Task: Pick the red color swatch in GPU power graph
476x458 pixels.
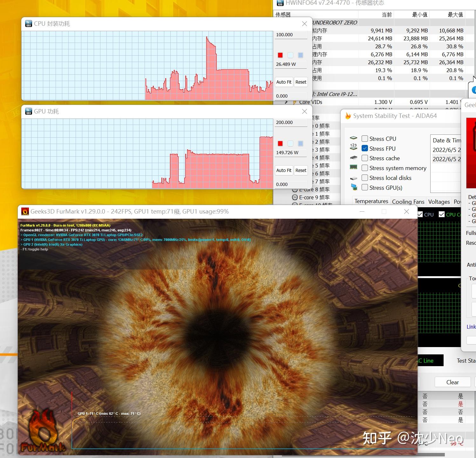Action: [280, 144]
